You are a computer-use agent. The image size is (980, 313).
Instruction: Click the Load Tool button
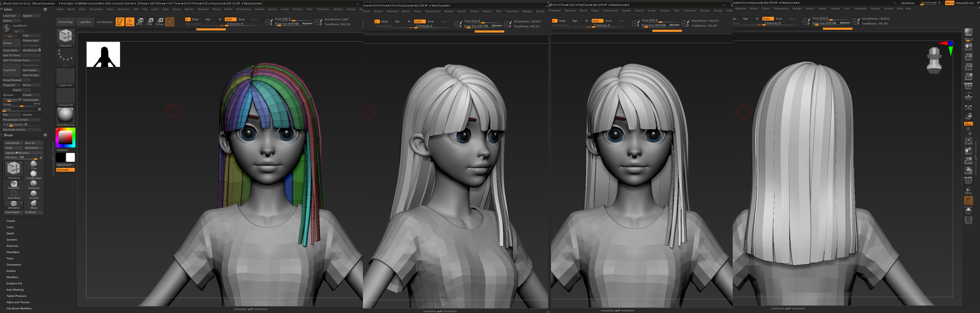11,16
